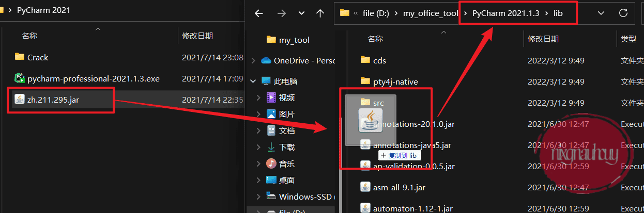Select the 此电脑 computer icon
The width and height of the screenshot is (644, 213).
[266, 81]
